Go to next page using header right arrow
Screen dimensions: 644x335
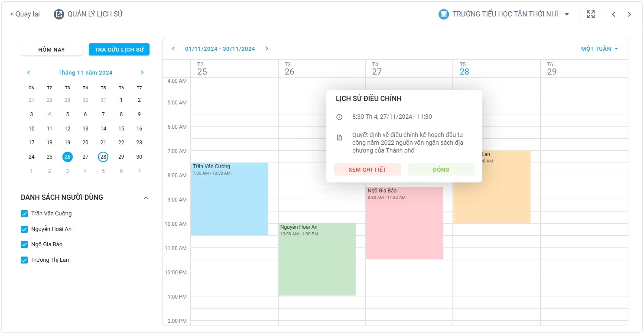[629, 14]
